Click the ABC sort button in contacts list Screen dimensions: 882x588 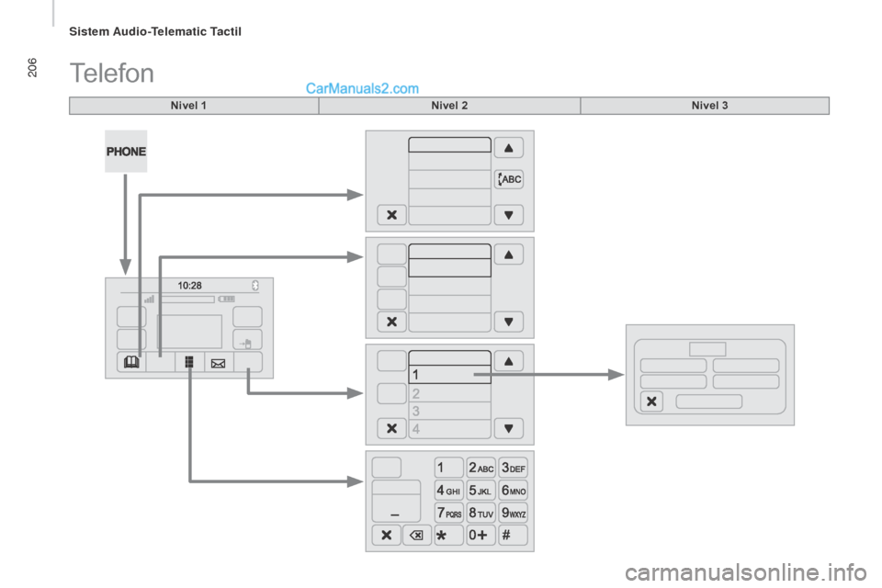pyautogui.click(x=509, y=179)
